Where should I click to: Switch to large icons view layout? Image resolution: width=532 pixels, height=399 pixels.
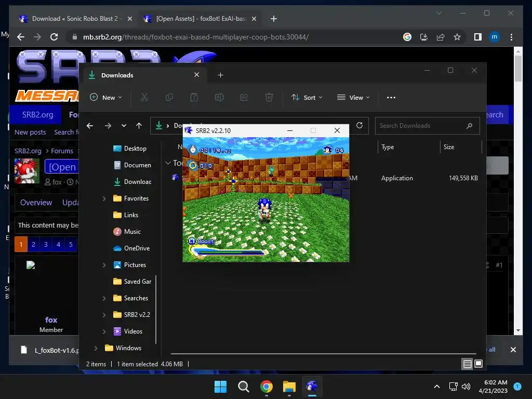coord(478,364)
